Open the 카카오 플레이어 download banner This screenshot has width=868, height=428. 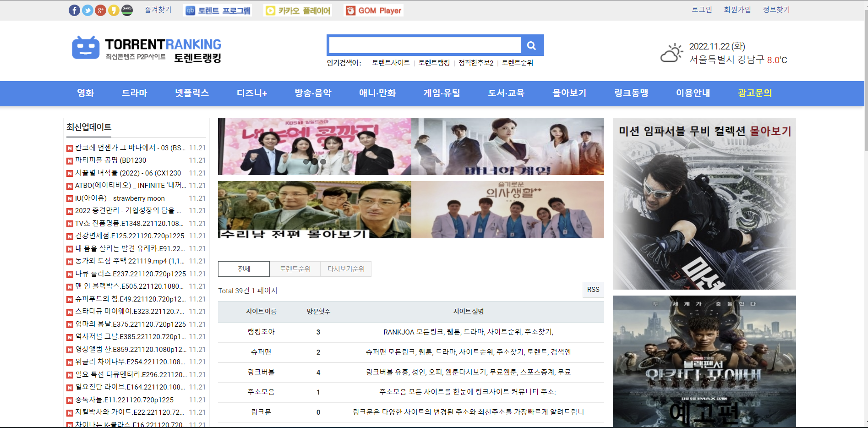pyautogui.click(x=298, y=11)
